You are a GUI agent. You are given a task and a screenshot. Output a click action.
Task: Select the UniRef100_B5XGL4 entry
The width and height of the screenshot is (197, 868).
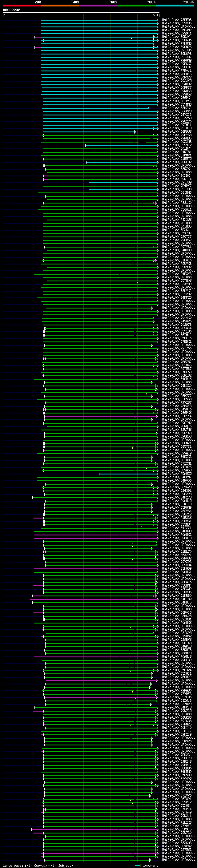[176, 230]
